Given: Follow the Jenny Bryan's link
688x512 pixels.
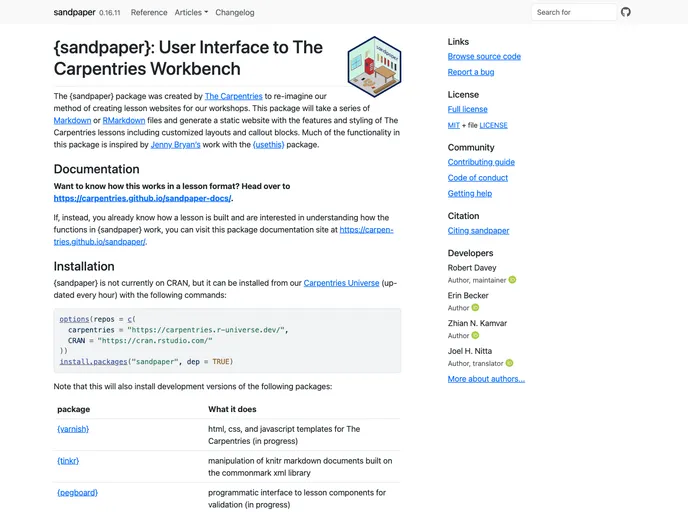Looking at the screenshot, I should 176,144.
